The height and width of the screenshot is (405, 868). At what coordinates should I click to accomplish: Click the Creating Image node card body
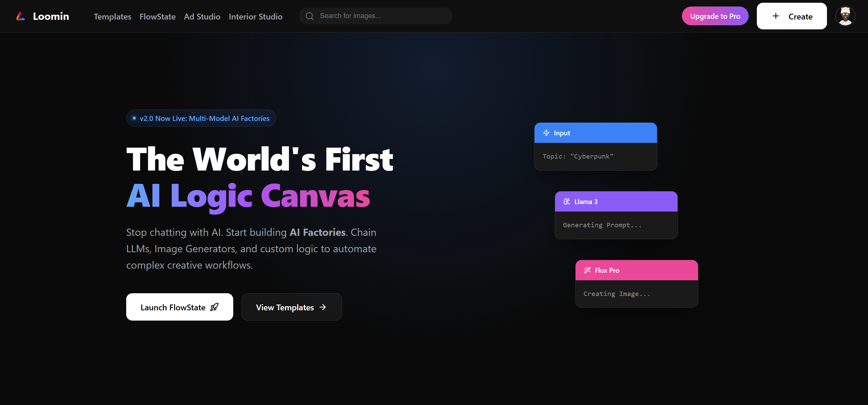[636, 294]
